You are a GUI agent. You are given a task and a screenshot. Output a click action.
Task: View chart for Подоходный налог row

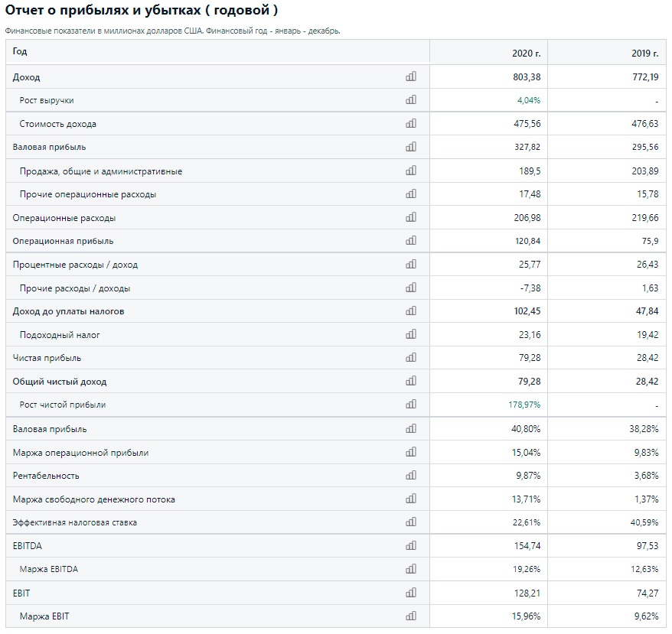(x=411, y=334)
